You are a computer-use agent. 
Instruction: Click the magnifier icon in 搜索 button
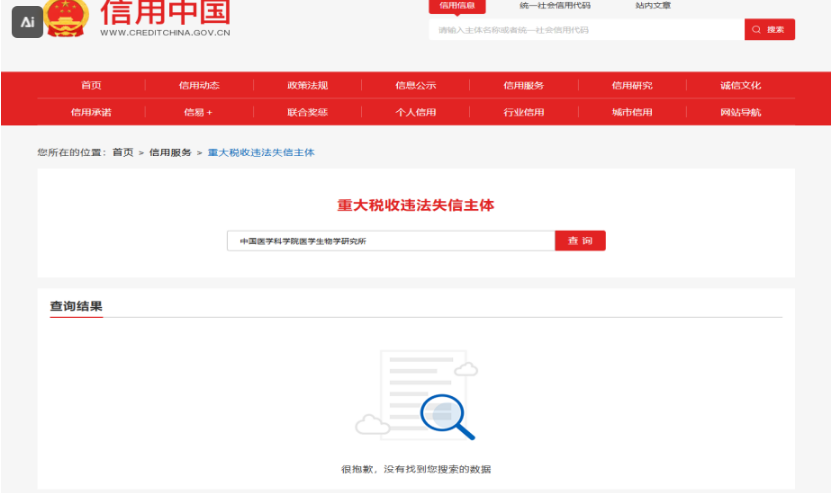[756, 30]
